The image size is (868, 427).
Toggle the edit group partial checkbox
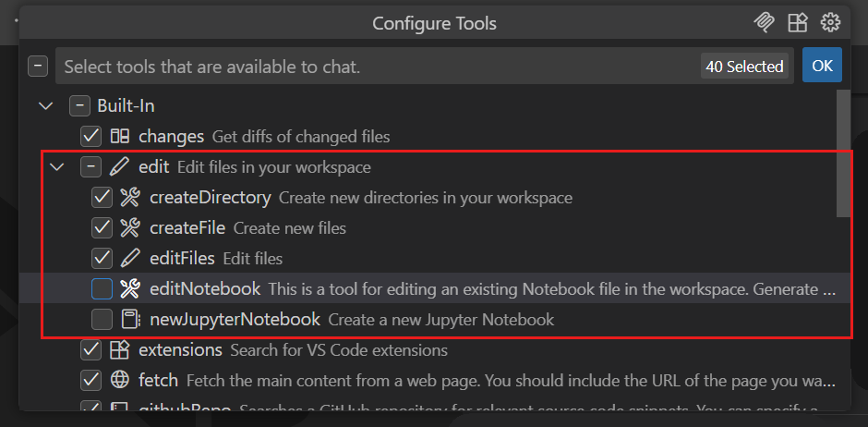pos(90,167)
